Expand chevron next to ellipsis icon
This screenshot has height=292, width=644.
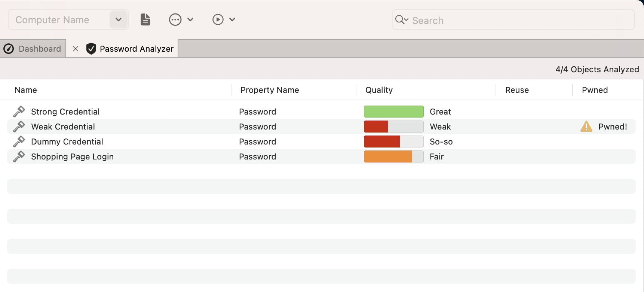tap(190, 19)
